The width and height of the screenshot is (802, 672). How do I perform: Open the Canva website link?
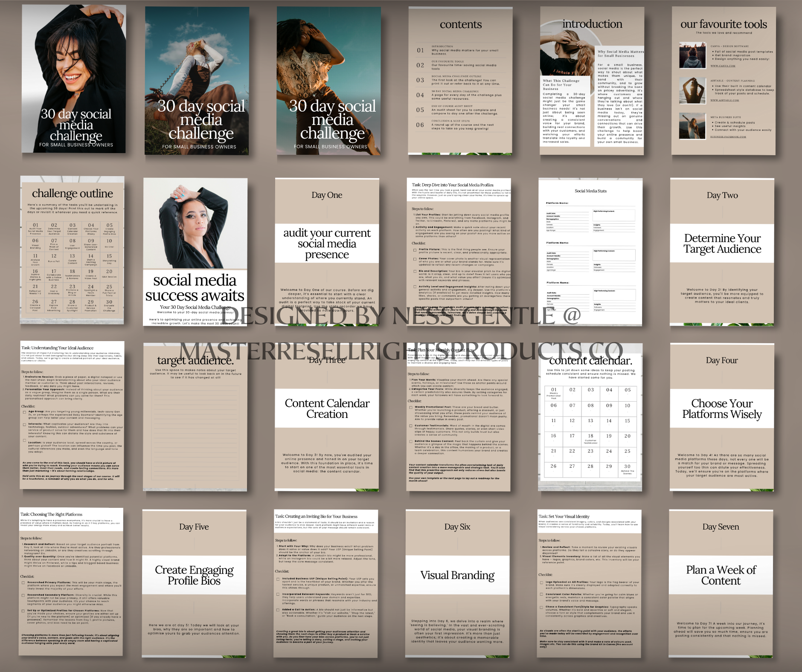tap(723, 66)
